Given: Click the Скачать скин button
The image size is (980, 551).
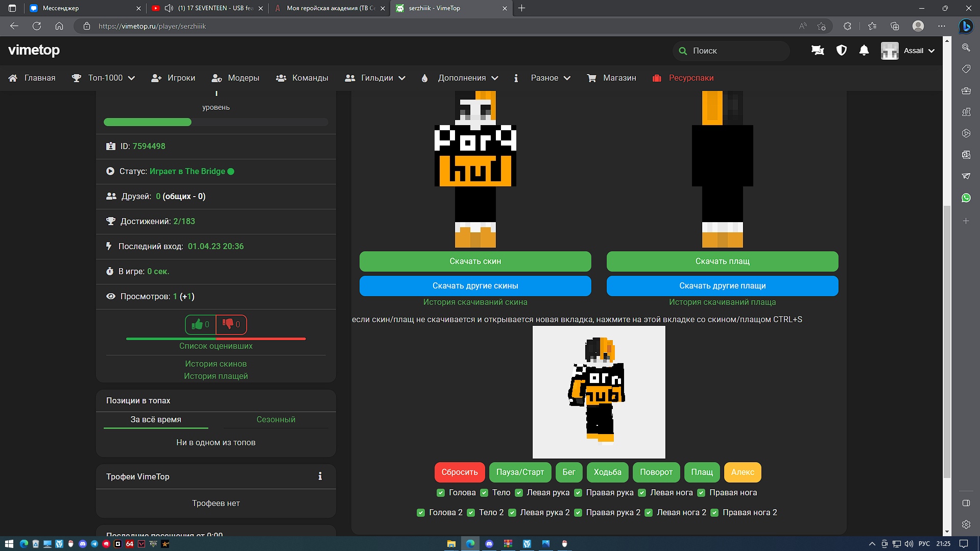Looking at the screenshot, I should click(x=475, y=261).
